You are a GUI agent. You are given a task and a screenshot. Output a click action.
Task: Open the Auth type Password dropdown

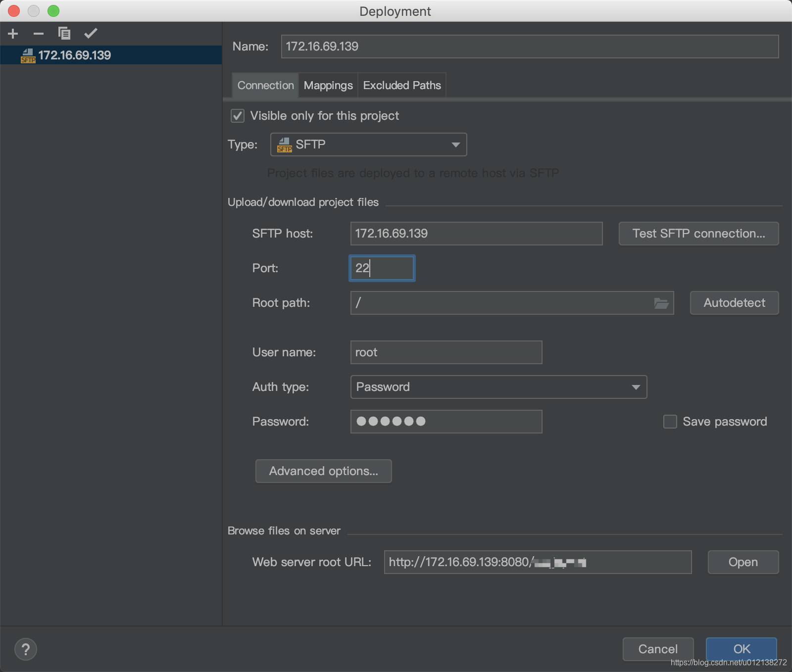pos(498,387)
